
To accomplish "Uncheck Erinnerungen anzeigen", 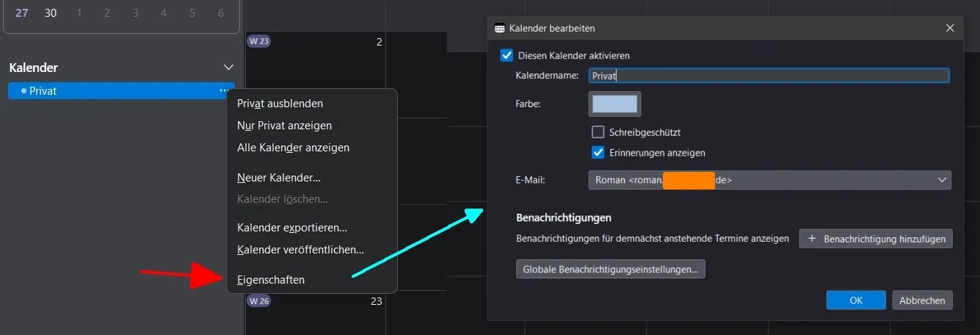I will [x=598, y=153].
